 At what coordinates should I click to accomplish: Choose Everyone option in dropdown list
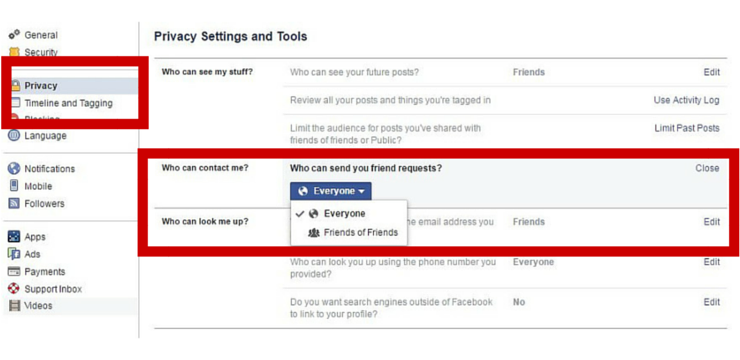[344, 214]
